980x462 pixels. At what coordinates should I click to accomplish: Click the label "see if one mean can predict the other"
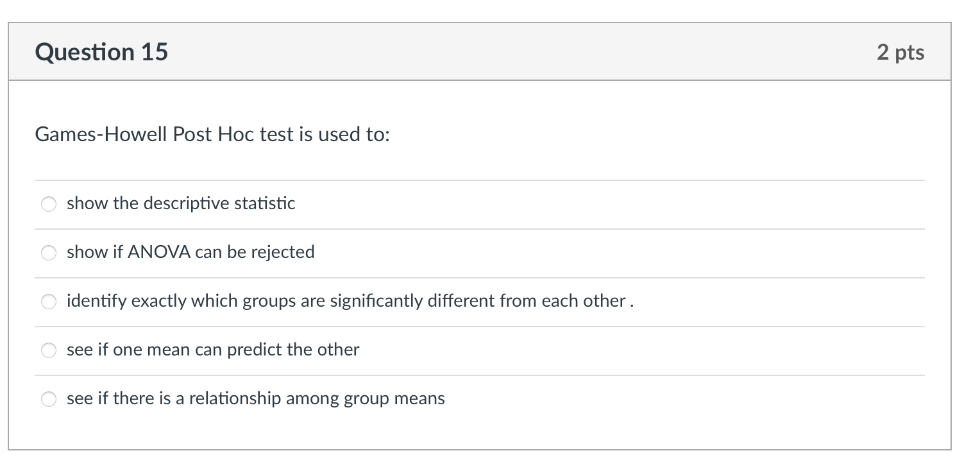[x=213, y=350]
